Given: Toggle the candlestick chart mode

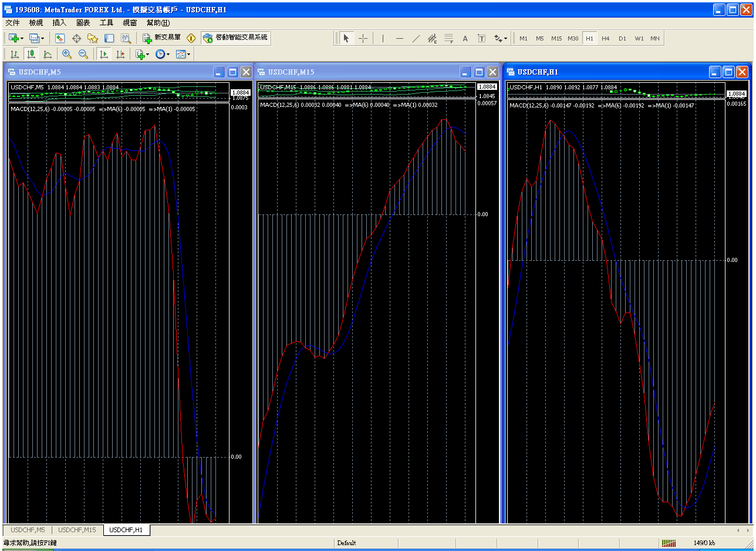Looking at the screenshot, I should [x=31, y=54].
